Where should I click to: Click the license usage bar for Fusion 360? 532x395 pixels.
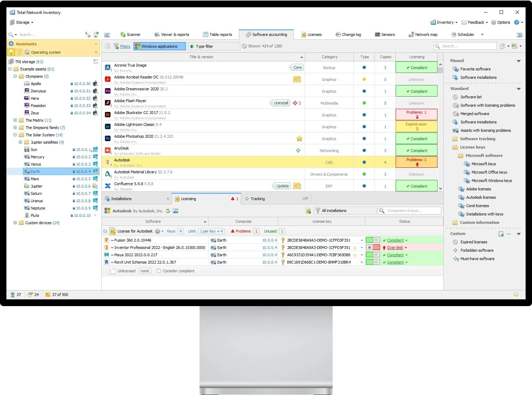tap(373, 240)
